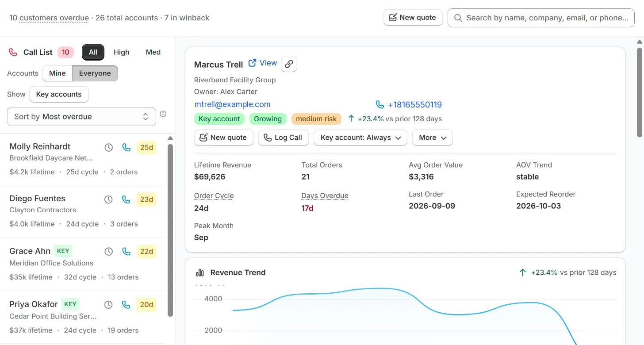Click the clock icon beside Priya Okafor
Image resolution: width=644 pixels, height=345 pixels.
click(108, 305)
